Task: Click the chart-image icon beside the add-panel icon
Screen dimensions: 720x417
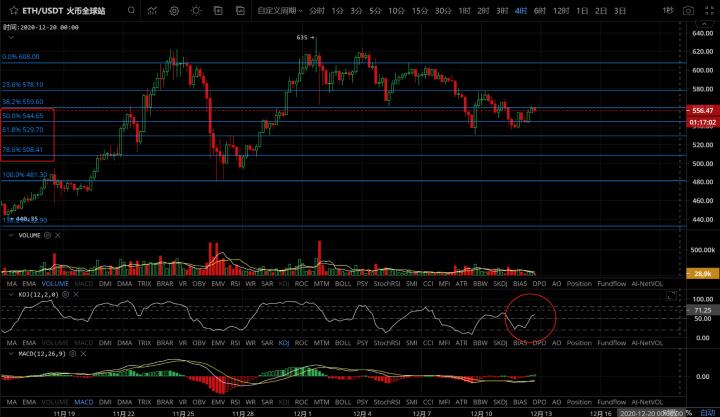Action: [240, 11]
